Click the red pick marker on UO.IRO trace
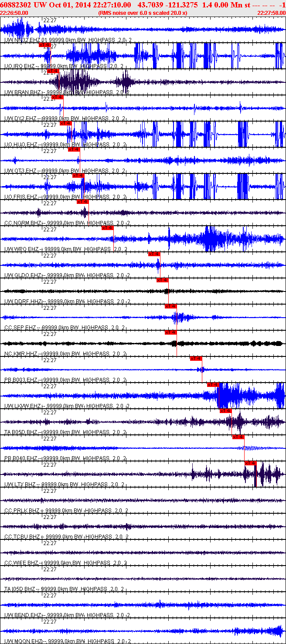The width and height of the screenshot is (286, 644). [45, 45]
